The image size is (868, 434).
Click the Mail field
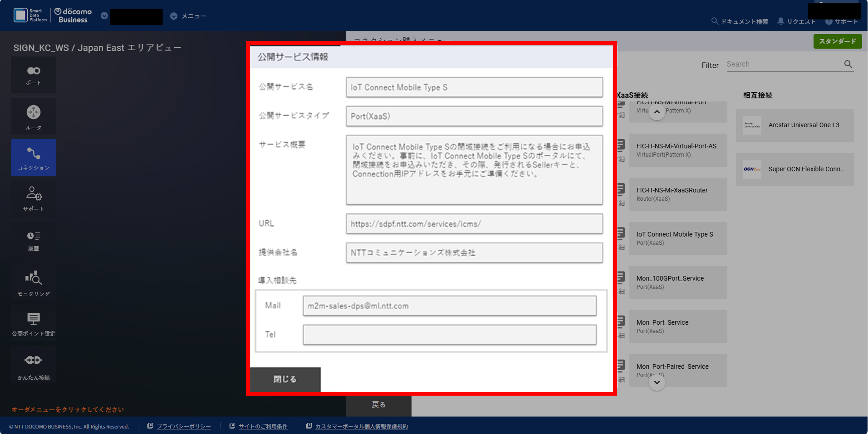[x=450, y=306]
